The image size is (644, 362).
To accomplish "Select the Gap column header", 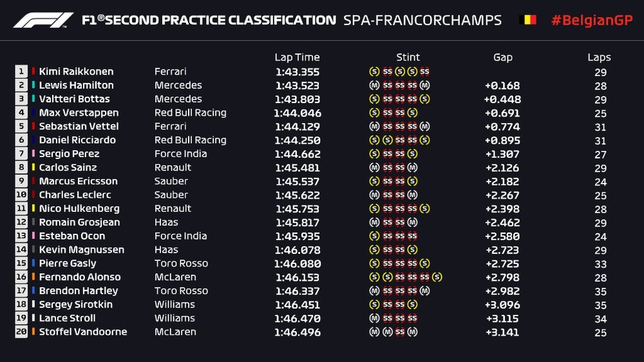I will tap(503, 57).
